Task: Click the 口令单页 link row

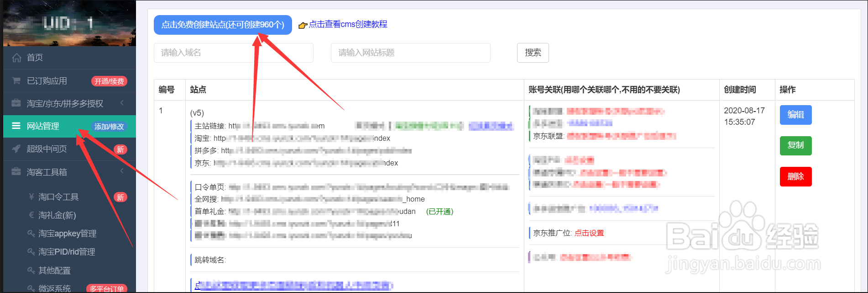Action: [x=352, y=187]
